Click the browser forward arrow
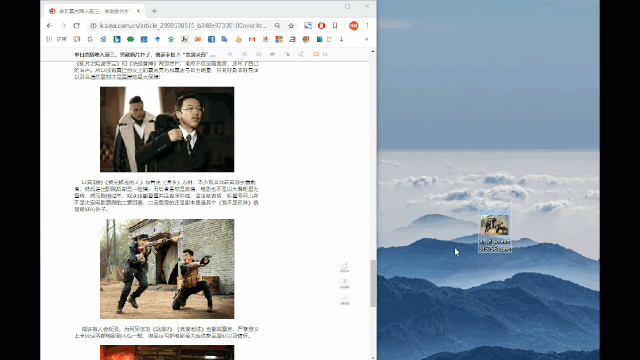 [63, 26]
